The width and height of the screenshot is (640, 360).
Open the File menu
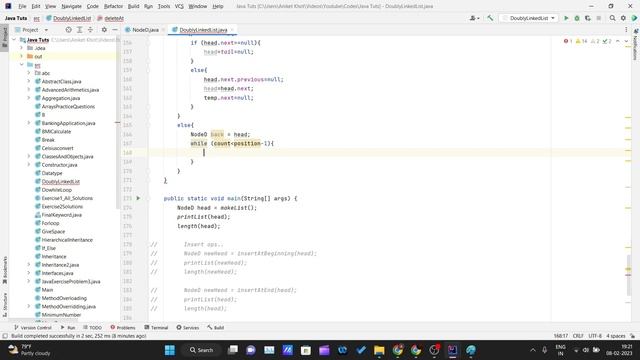point(22,6)
